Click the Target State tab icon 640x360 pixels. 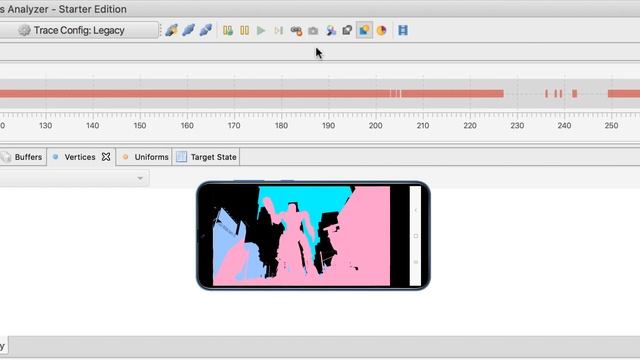point(182,157)
